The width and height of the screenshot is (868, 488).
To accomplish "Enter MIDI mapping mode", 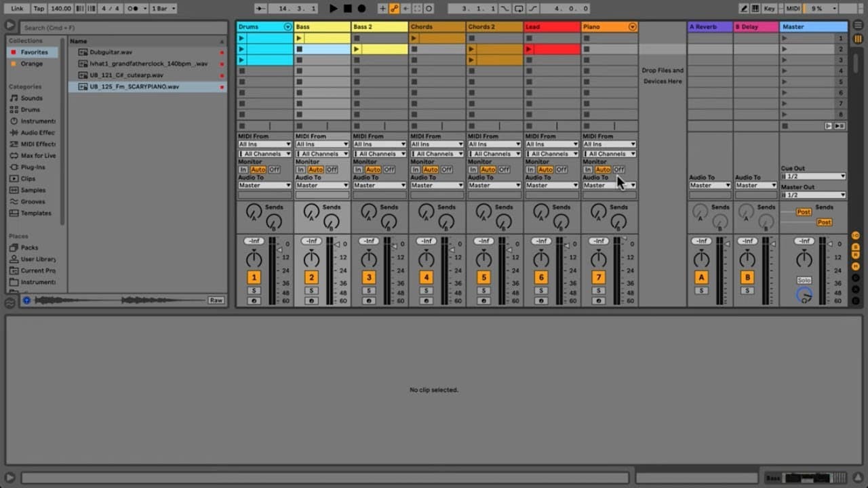I will (x=793, y=8).
